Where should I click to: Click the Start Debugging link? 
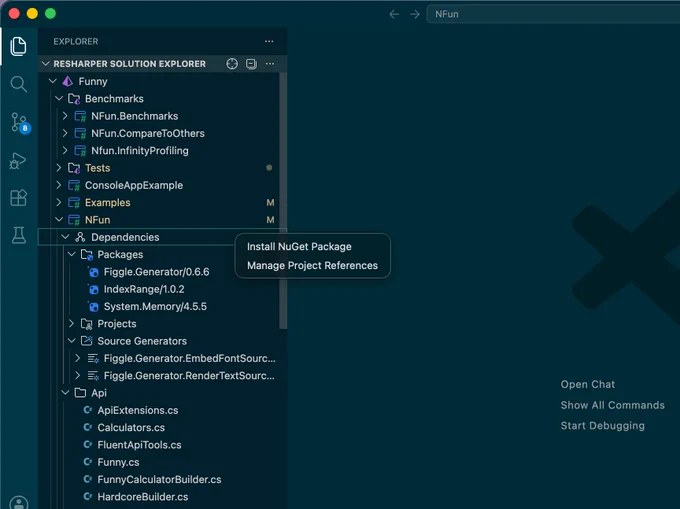pos(602,426)
